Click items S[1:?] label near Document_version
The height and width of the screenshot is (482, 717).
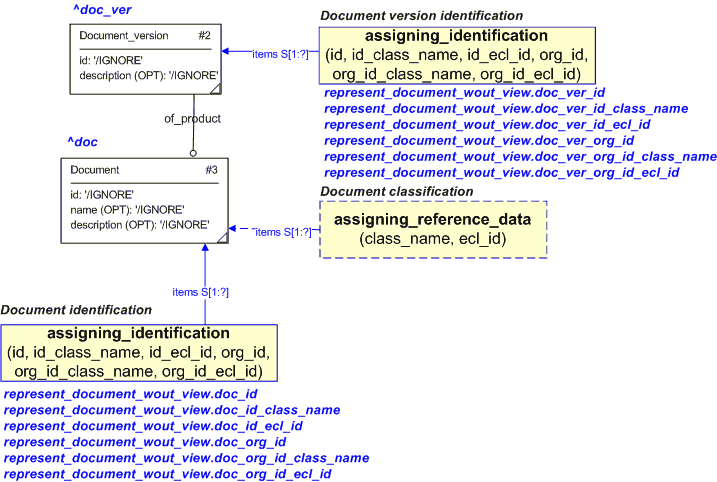point(280,54)
